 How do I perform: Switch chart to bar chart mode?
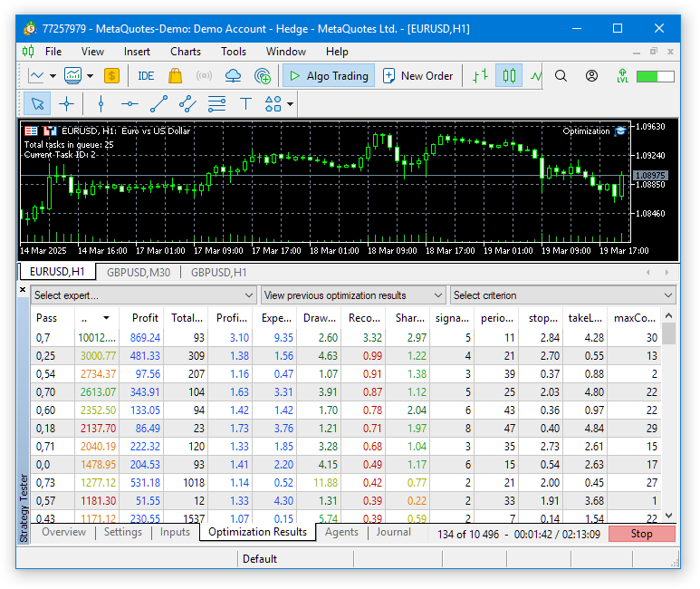pos(480,76)
